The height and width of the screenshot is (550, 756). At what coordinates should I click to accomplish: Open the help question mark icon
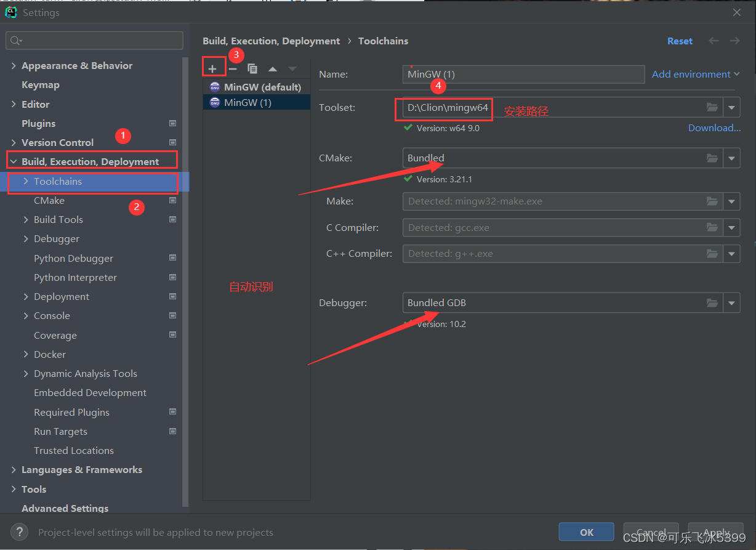19,532
